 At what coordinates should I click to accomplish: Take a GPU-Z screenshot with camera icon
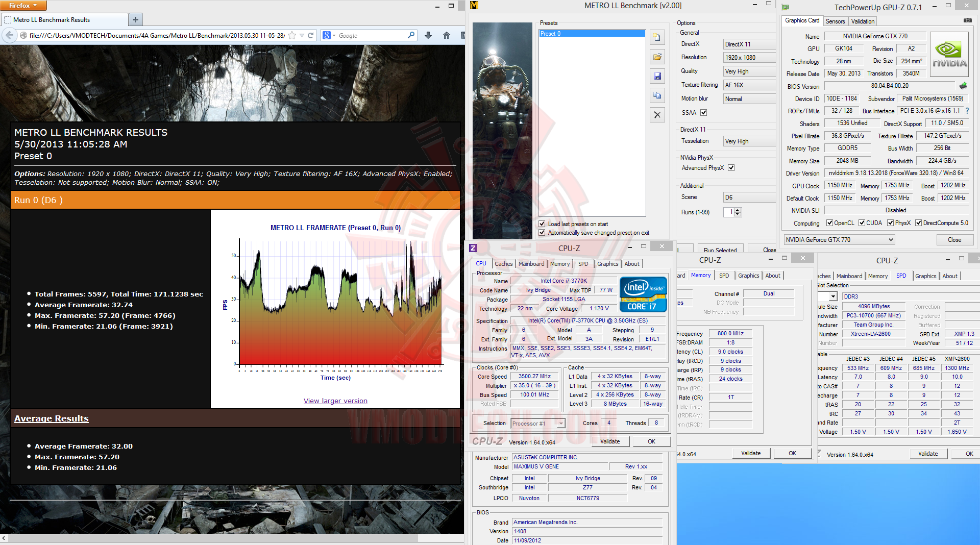(967, 20)
